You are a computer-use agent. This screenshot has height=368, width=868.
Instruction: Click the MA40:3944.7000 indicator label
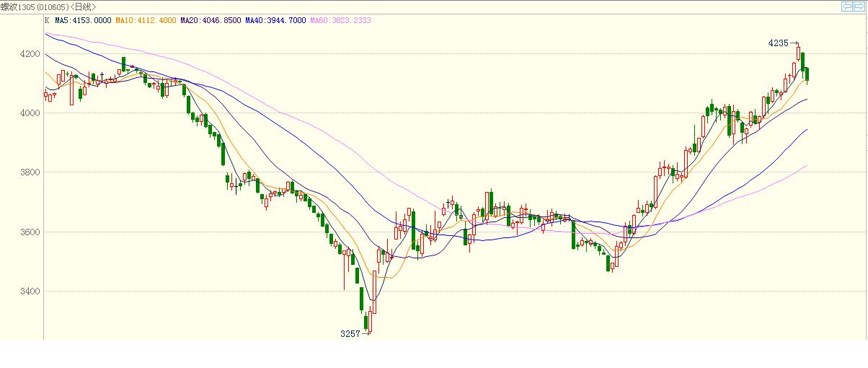click(x=276, y=20)
